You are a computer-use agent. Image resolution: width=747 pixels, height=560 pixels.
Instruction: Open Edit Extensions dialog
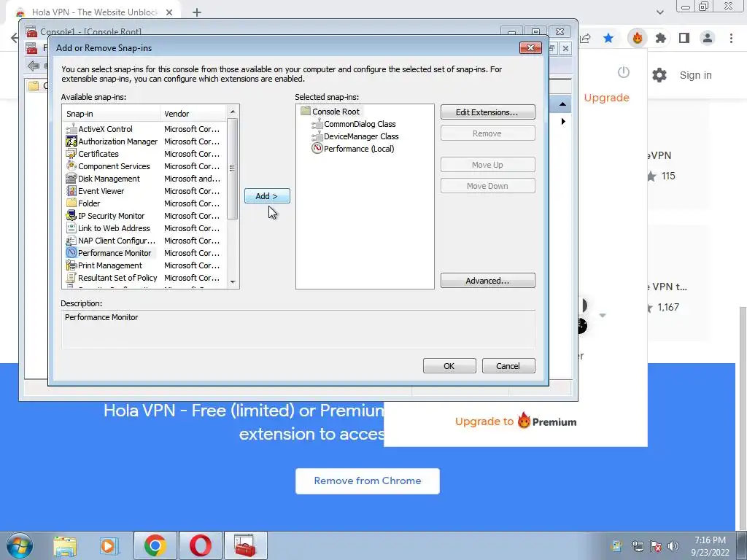point(487,112)
